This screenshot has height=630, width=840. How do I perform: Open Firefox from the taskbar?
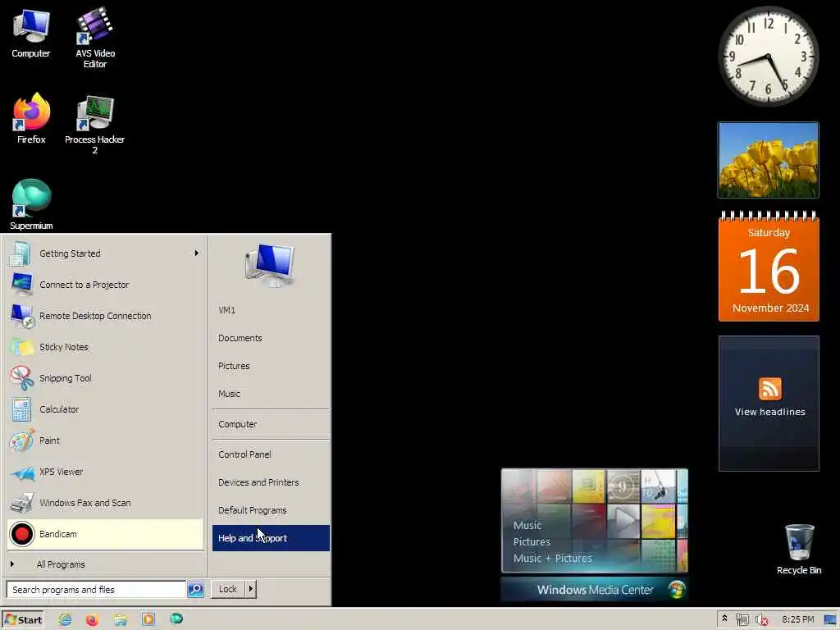pyautogui.click(x=93, y=619)
